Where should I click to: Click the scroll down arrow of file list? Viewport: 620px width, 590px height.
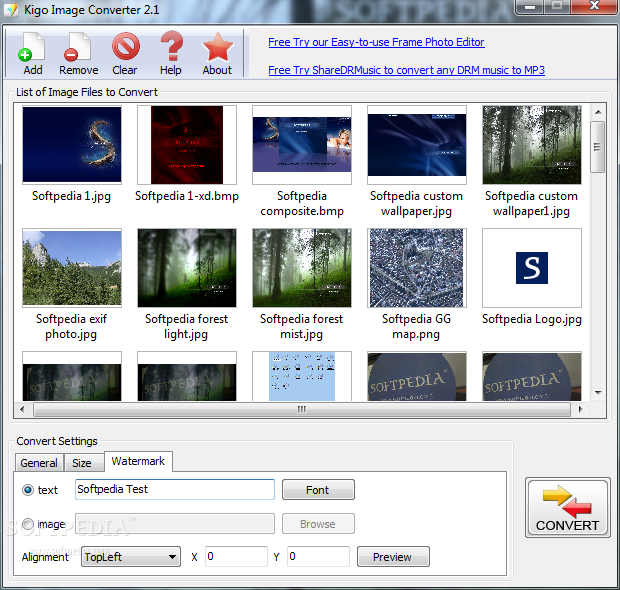point(598,393)
